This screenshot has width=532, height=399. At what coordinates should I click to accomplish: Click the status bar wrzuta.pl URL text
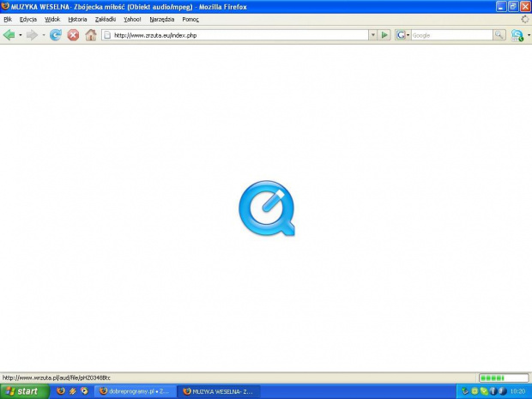tap(57, 378)
